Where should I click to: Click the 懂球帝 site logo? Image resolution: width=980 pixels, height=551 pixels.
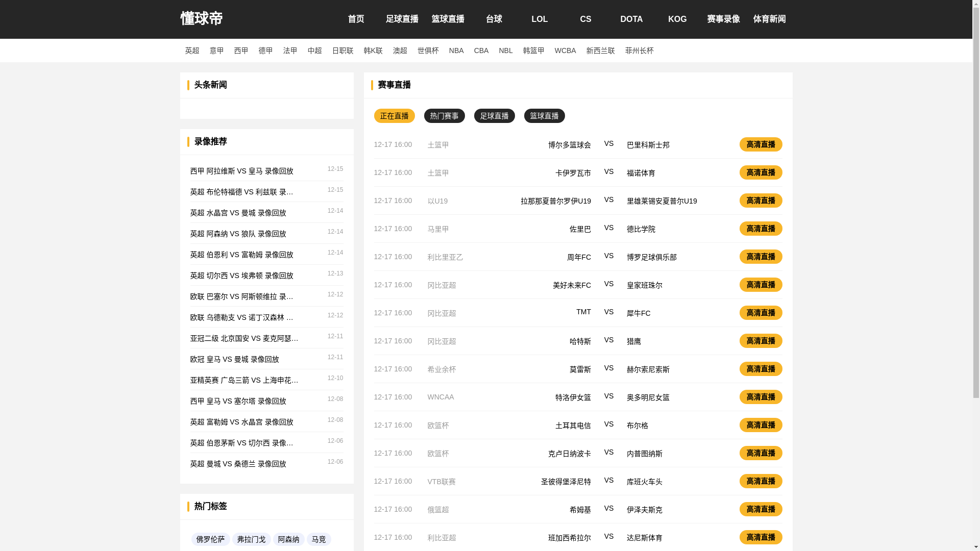(201, 19)
